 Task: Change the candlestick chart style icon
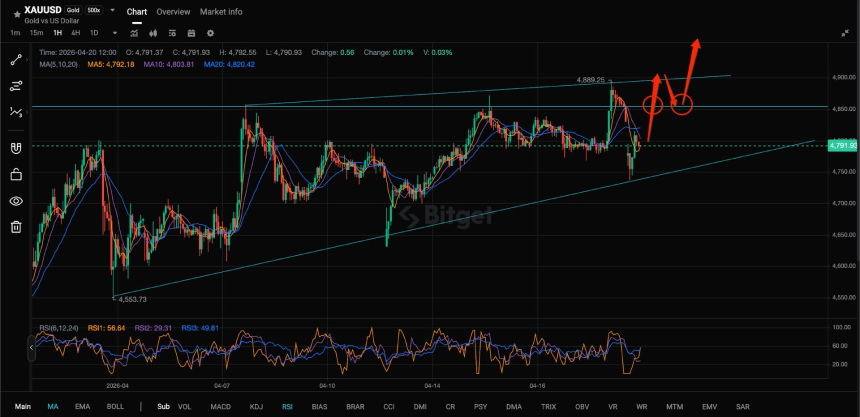click(x=153, y=33)
